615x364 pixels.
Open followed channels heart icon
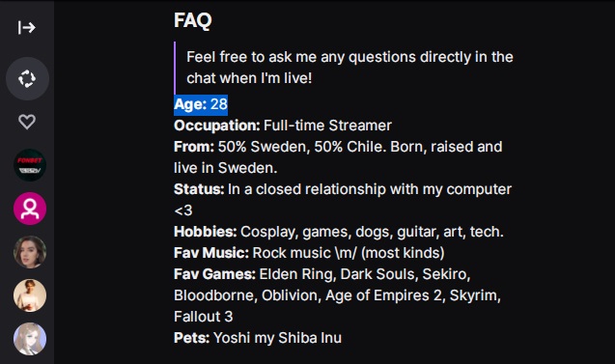(x=27, y=122)
